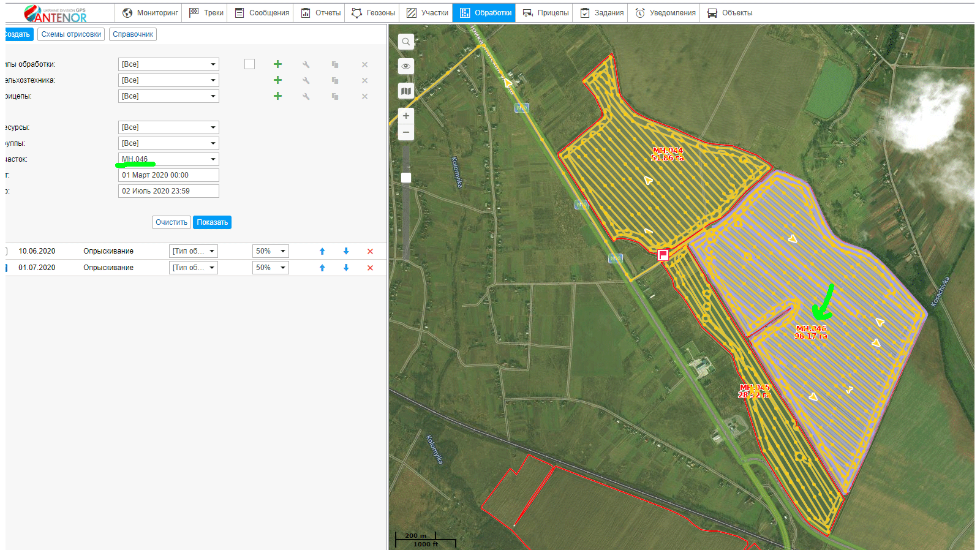This screenshot has height=550, width=980.
Task: Open treatment type dropdown in 10.06.2020 row
Action: [193, 252]
